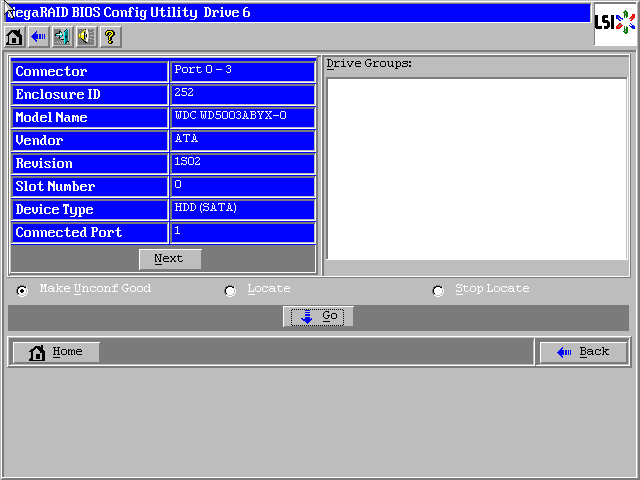Click the exit door toolbar icon

click(62, 37)
